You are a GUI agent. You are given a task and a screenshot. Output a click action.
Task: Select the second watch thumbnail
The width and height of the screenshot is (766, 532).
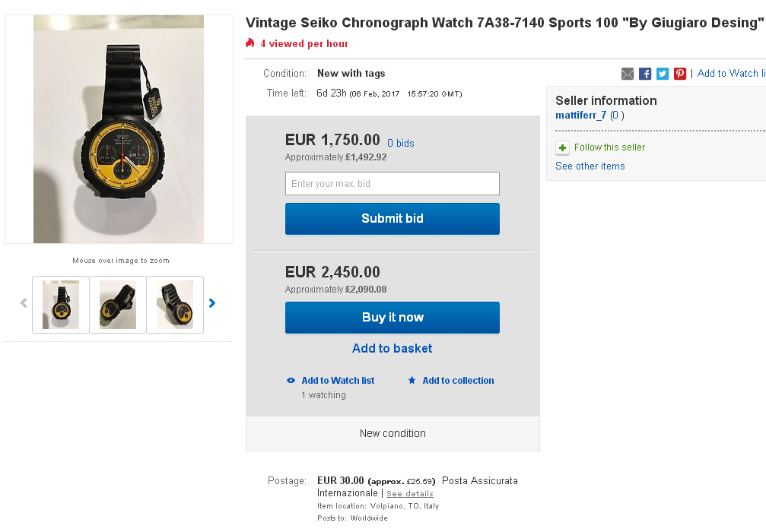(118, 305)
